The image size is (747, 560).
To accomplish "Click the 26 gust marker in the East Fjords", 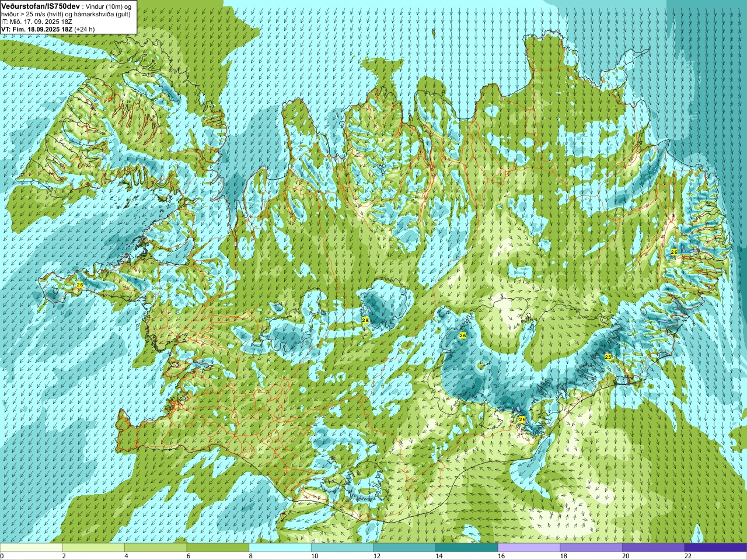I will coord(674,252).
